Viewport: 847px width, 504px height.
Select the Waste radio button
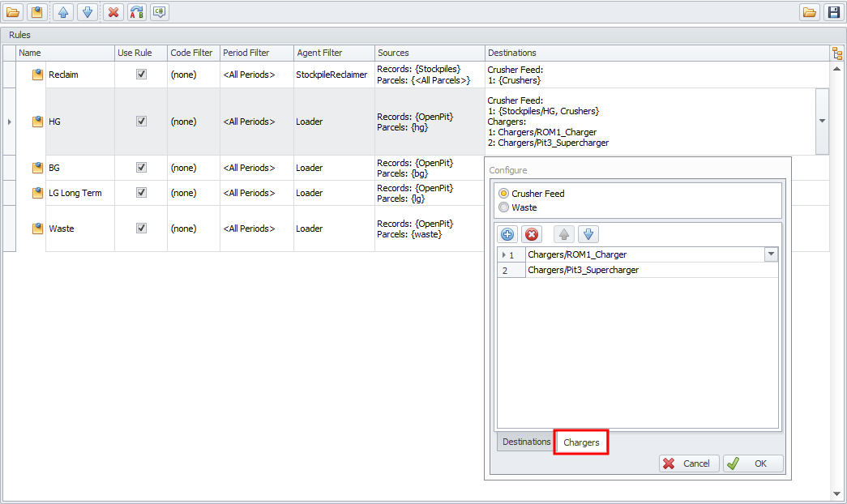pyautogui.click(x=504, y=207)
